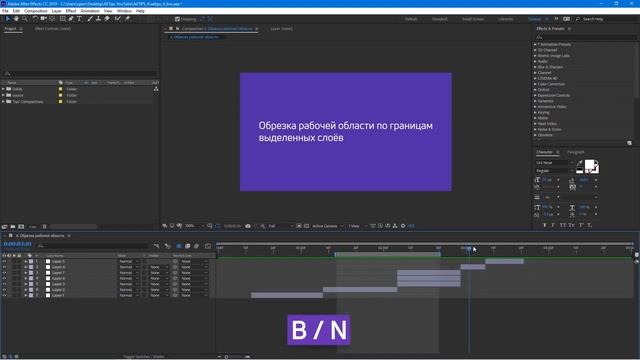640x360 pixels.
Task: Expand the Keying effects category
Action: [535, 112]
